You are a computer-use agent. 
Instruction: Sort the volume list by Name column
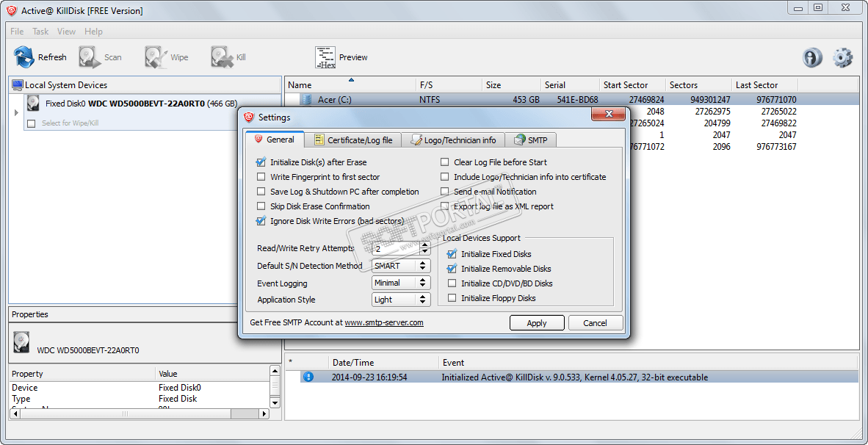[x=350, y=84]
